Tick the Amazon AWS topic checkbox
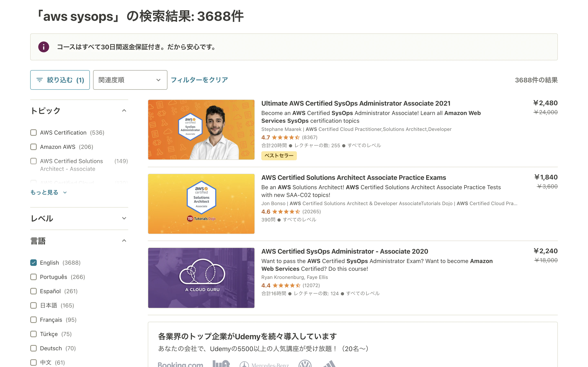588x367 pixels. 33,147
